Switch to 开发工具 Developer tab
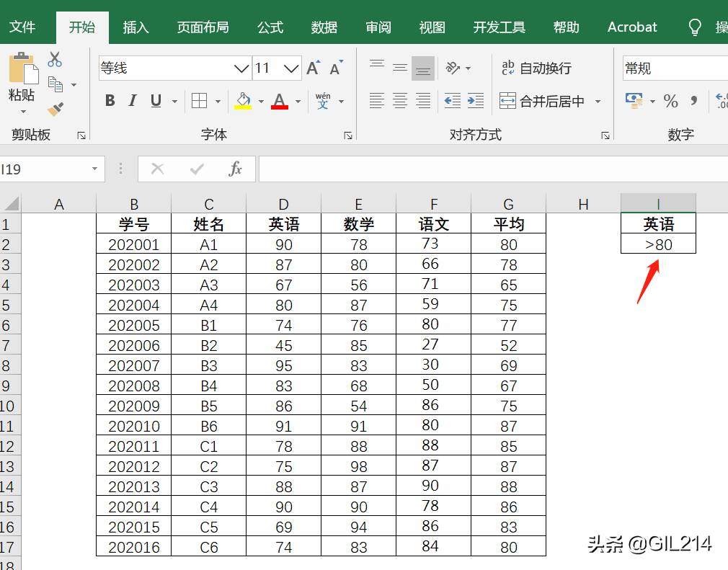This screenshot has height=570, width=728. (499, 27)
